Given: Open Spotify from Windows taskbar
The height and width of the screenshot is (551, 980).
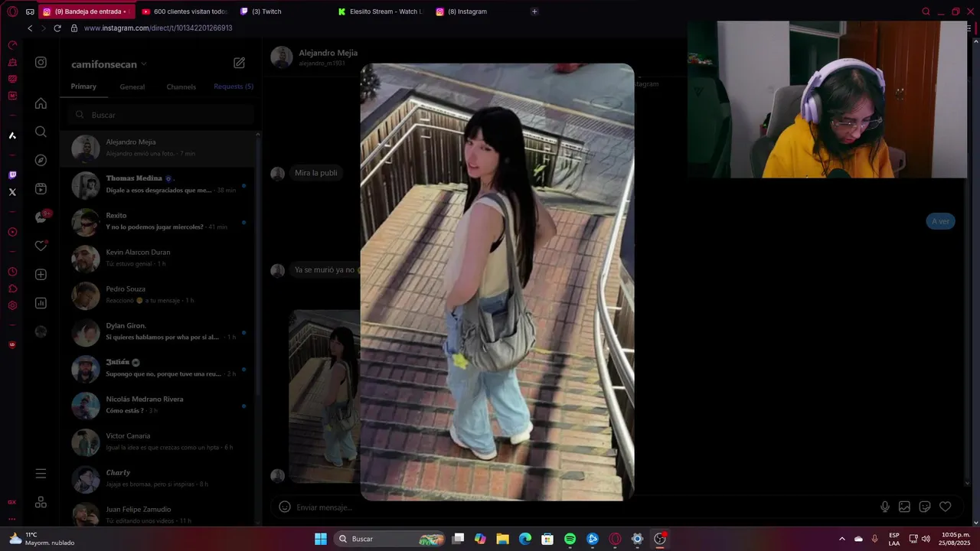Looking at the screenshot, I should (x=570, y=539).
